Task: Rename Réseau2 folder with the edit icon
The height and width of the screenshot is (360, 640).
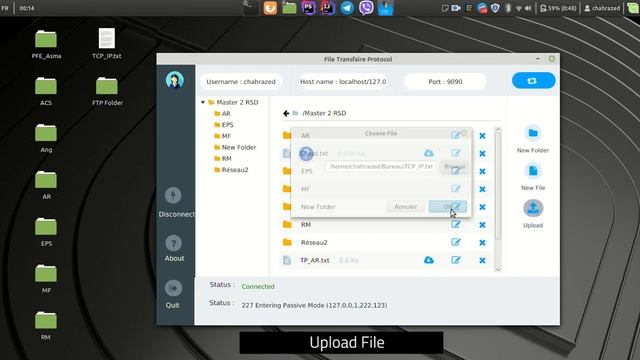Action: tap(456, 242)
